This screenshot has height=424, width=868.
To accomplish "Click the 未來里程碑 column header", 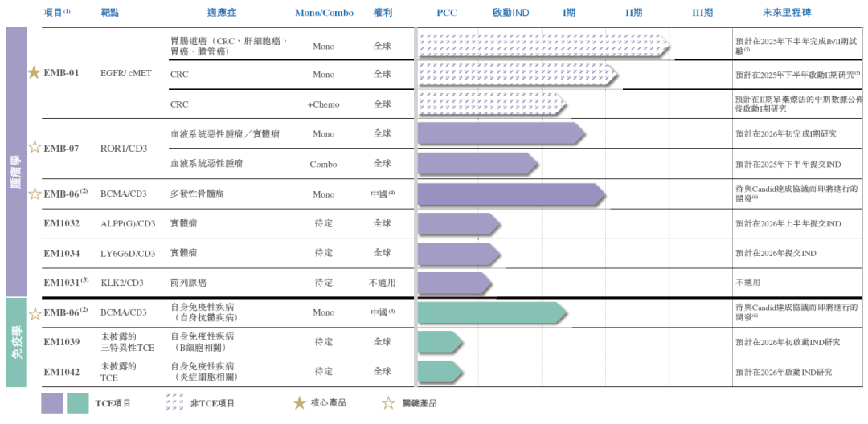I will 787,13.
